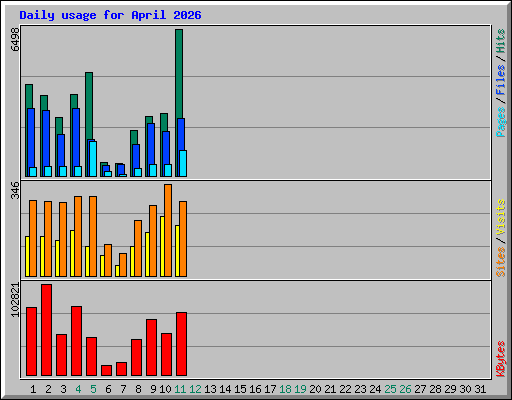
Task: Click green day label 19
Action: [x=300, y=389]
